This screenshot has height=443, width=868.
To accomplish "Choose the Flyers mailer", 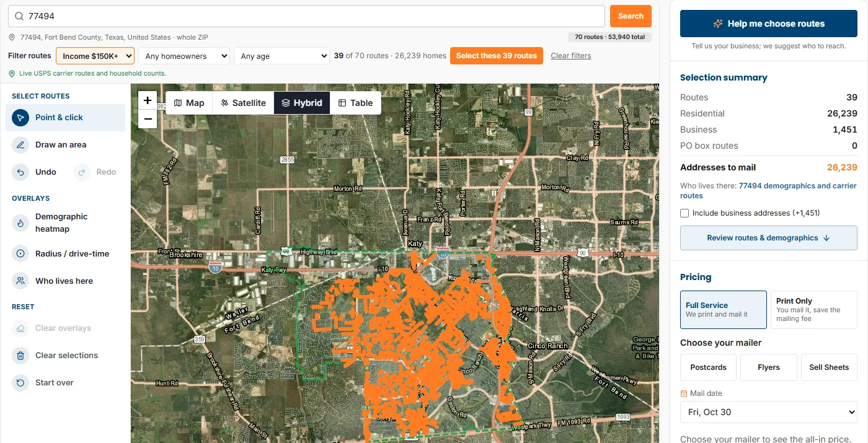I will pos(769,367).
